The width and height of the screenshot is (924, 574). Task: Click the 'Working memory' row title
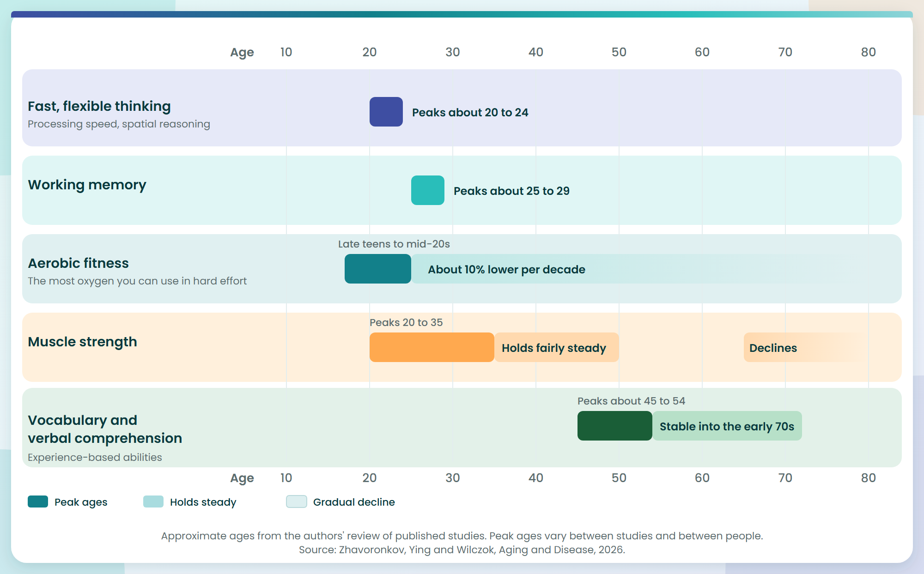87,185
